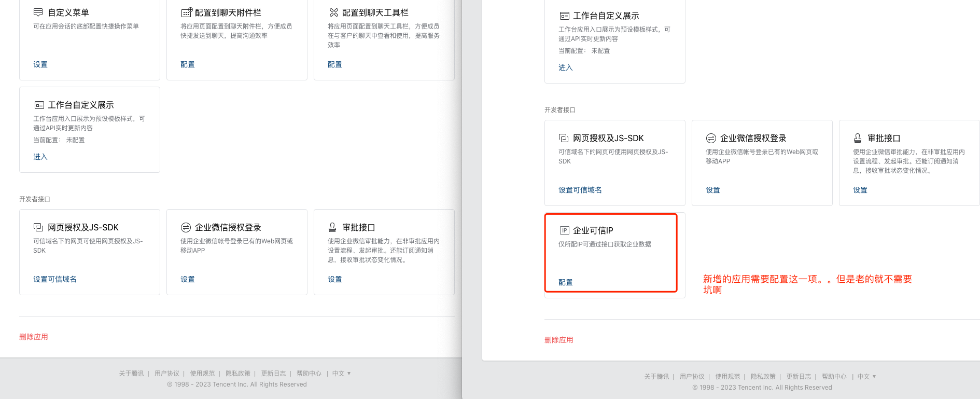The image size is (980, 399).
Task: Click 工作台自定义展示 icon in left page
Action: 39,105
